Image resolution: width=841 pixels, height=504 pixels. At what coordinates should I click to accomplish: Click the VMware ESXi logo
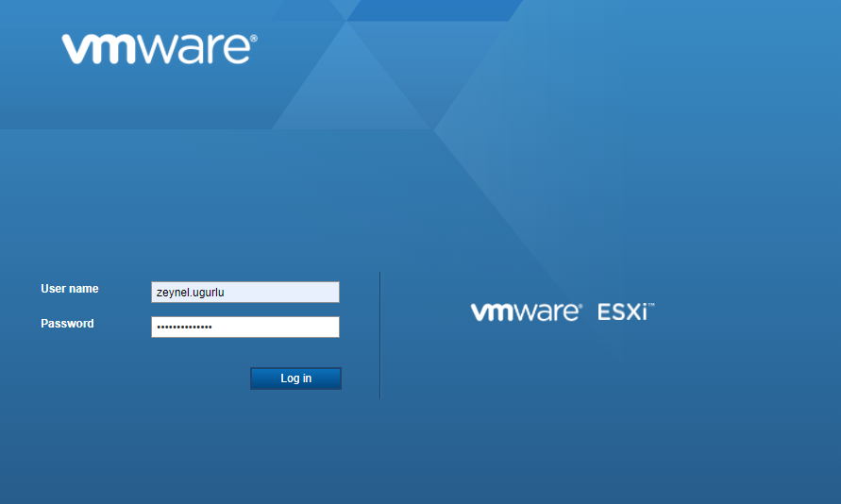pyautogui.click(x=563, y=311)
